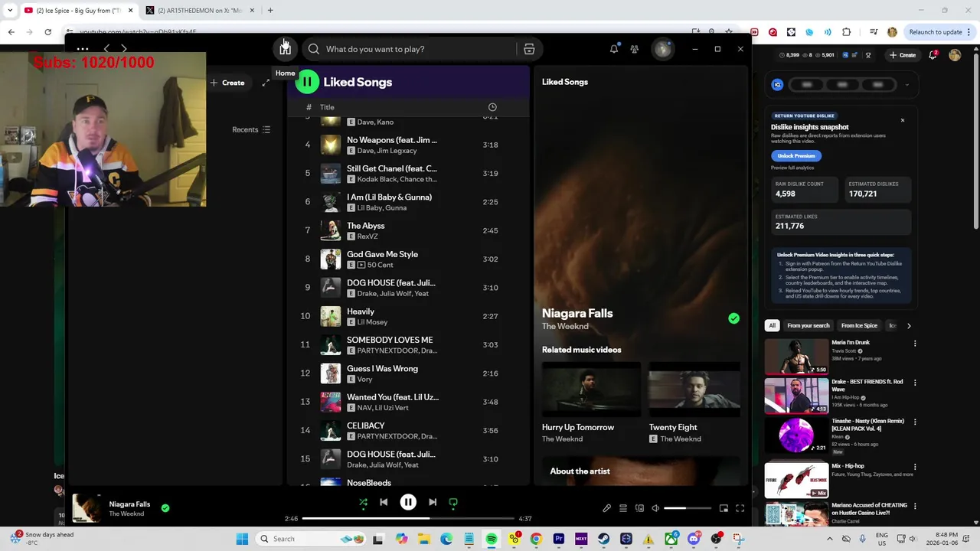Viewport: 980px width, 551px height.
Task: Open Connect to a device
Action: pyautogui.click(x=639, y=508)
